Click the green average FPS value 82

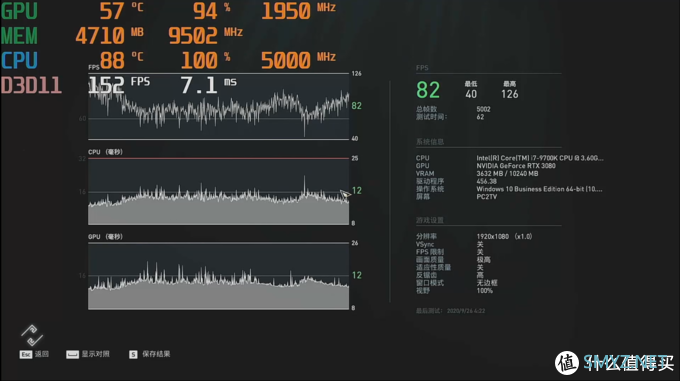[428, 90]
